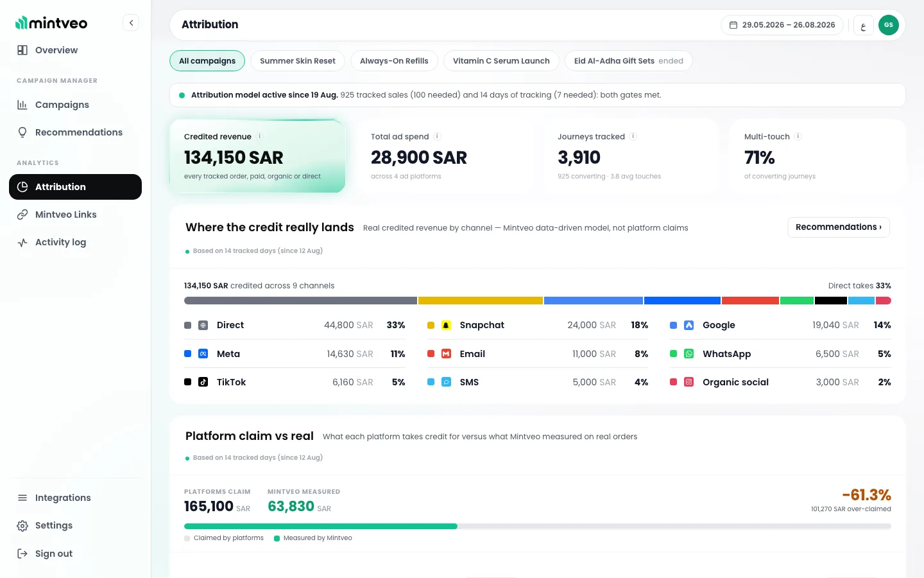Open the date range picker 29.05.2026 – 26.08.2026
This screenshot has width=924, height=578.
pos(782,25)
